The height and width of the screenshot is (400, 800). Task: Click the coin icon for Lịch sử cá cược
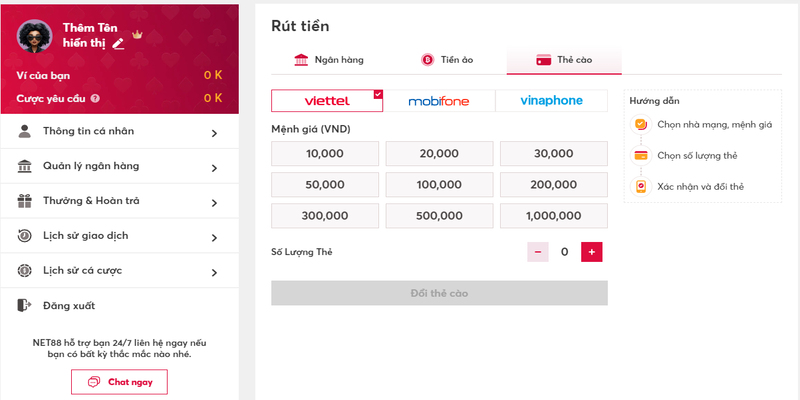24,270
